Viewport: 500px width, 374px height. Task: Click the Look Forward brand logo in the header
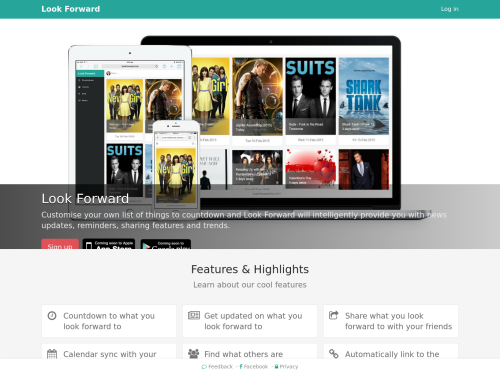pos(70,9)
